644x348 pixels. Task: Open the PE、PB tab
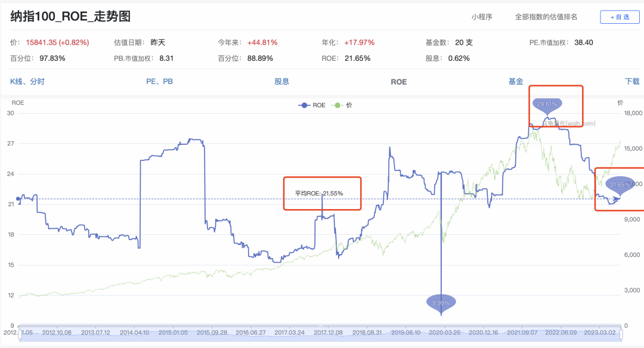click(159, 82)
